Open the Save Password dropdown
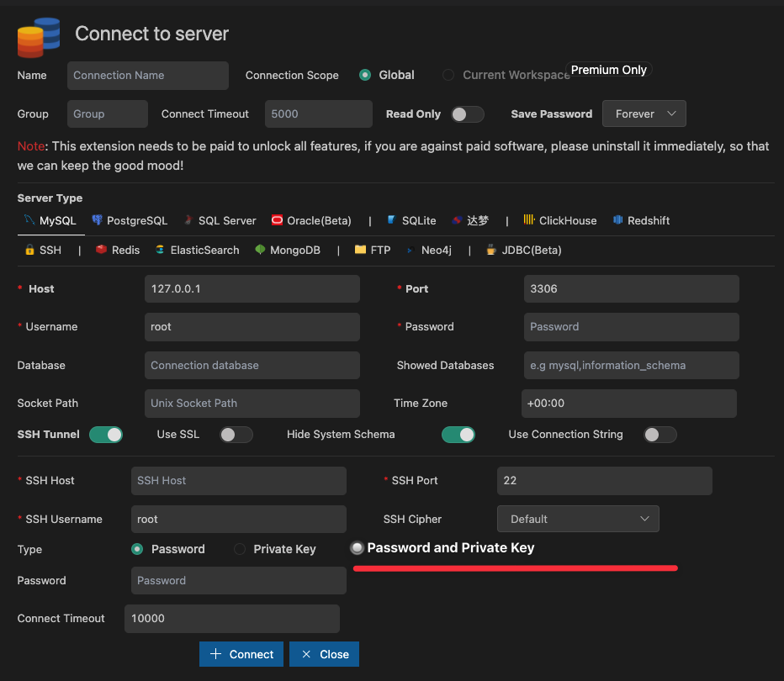This screenshot has width=784, height=681. pos(644,113)
